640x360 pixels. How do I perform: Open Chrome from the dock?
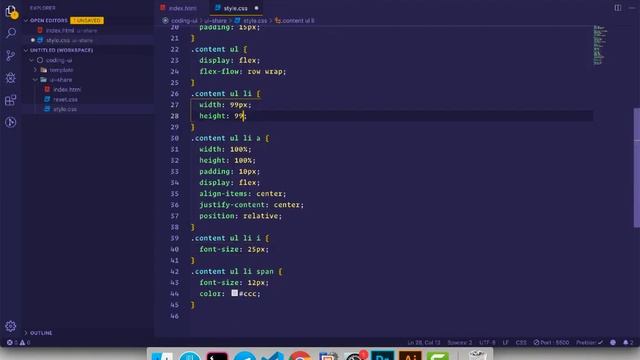coord(300,356)
